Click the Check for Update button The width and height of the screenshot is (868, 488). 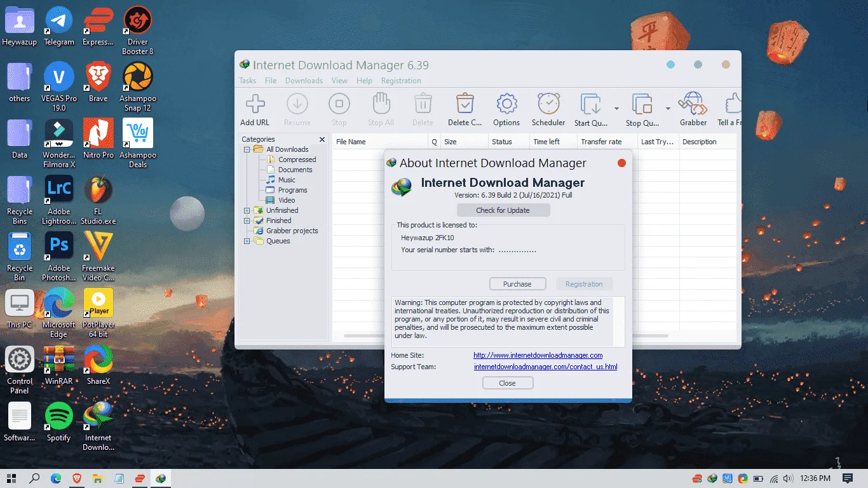click(x=503, y=210)
